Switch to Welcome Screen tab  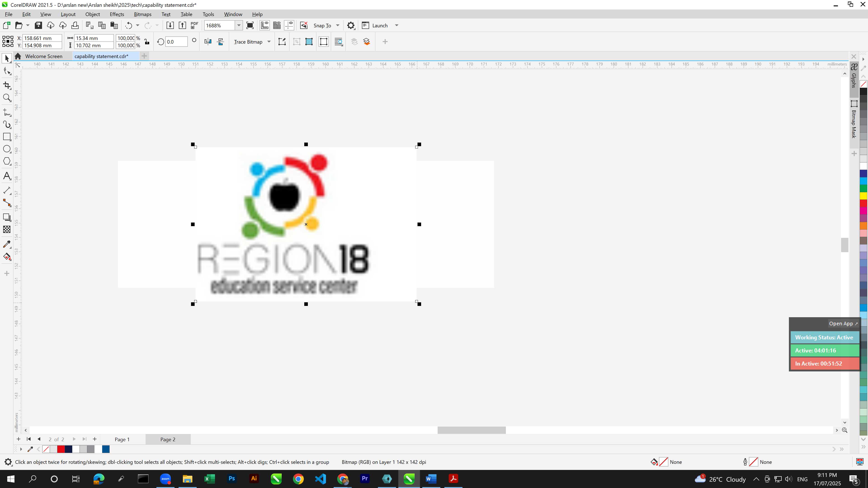point(43,56)
